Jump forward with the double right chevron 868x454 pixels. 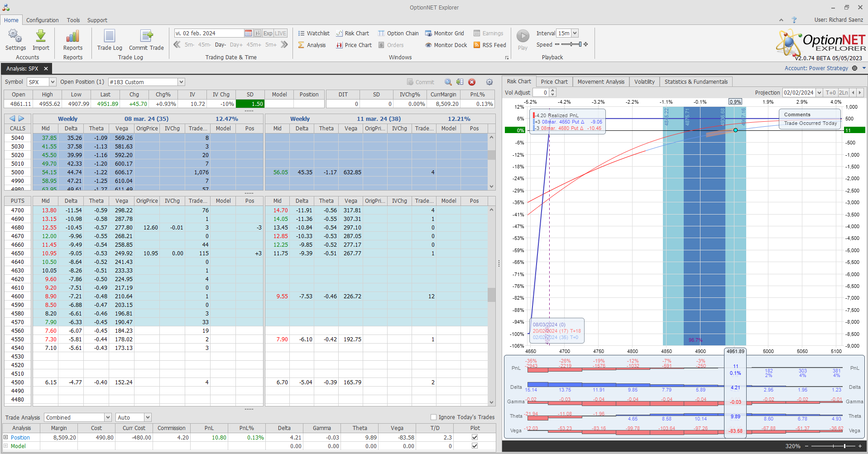(x=284, y=44)
